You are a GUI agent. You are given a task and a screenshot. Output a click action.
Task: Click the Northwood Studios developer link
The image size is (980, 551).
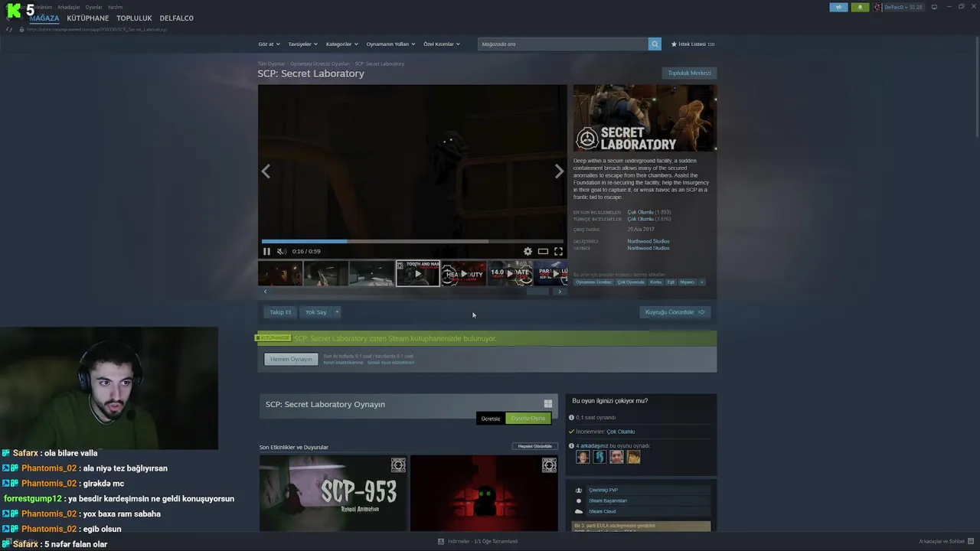pyautogui.click(x=648, y=241)
